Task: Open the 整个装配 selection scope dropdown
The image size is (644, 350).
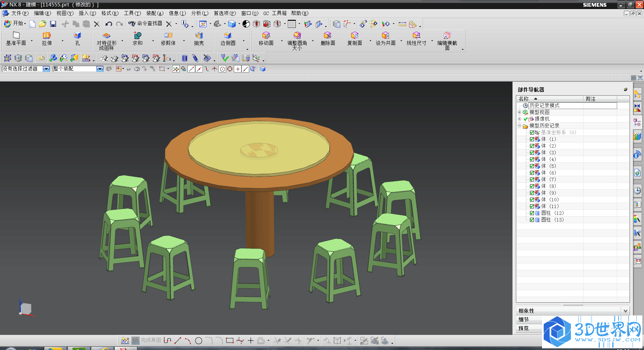Action: point(100,69)
